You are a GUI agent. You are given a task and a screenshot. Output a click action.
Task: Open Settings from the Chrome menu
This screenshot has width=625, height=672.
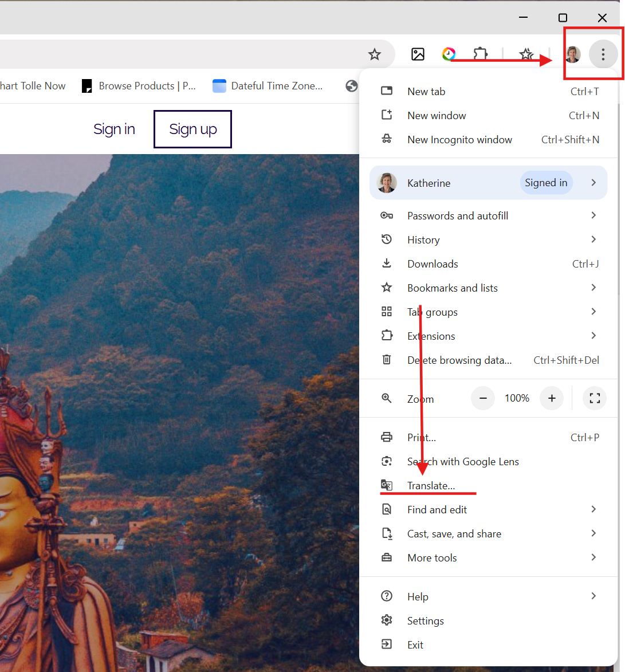pyautogui.click(x=425, y=620)
